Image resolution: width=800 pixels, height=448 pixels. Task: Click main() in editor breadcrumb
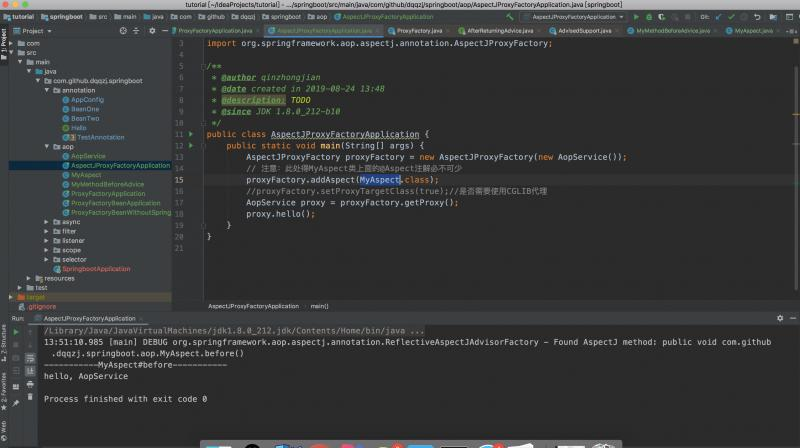[319, 306]
